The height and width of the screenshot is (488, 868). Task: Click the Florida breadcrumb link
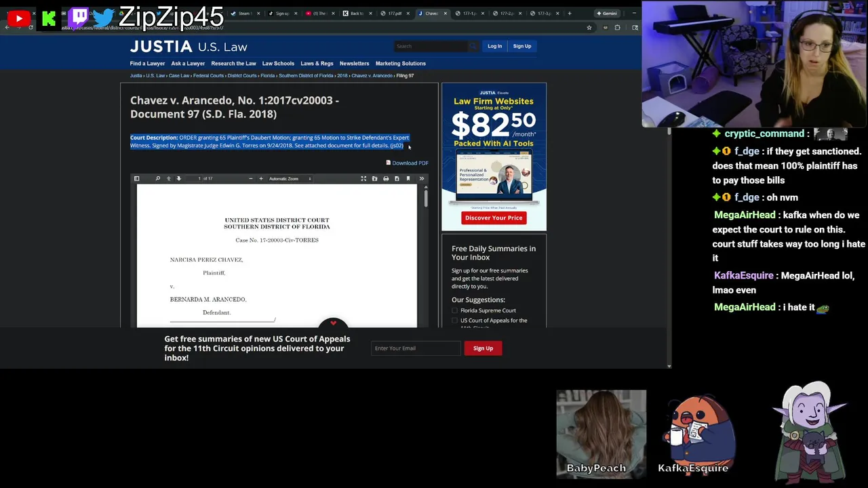pos(268,76)
